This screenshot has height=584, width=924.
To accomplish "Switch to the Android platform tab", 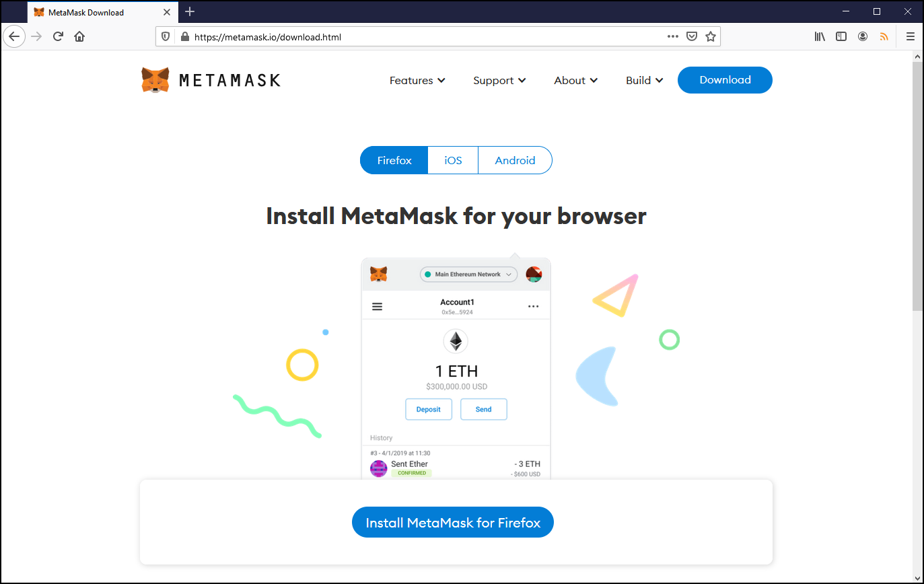I will (516, 160).
